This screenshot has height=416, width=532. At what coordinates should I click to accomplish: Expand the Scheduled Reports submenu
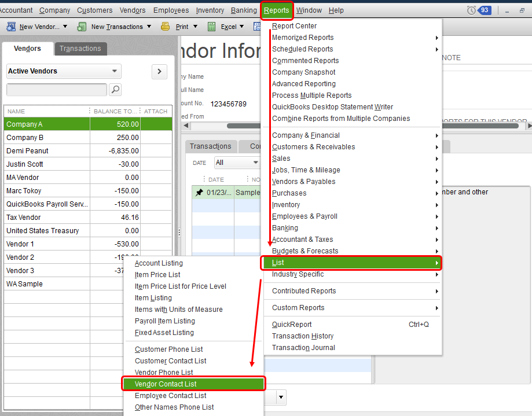point(436,49)
